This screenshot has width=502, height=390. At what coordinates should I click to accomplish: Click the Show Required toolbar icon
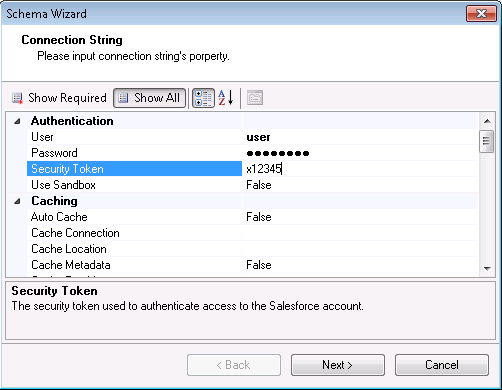coord(17,98)
